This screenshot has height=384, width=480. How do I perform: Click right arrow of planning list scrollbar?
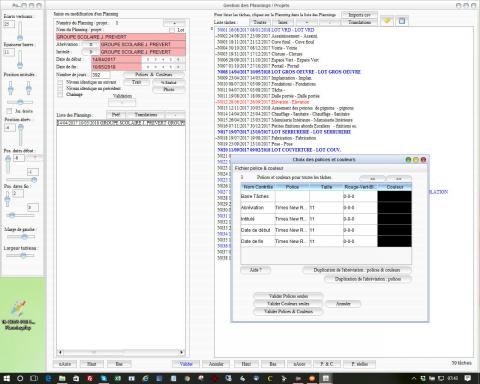pos(181,352)
